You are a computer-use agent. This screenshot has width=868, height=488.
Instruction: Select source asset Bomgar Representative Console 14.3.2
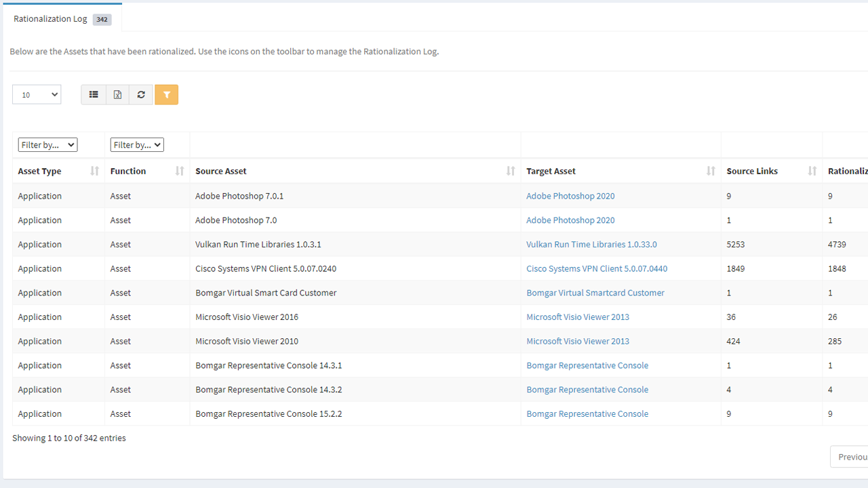(269, 390)
